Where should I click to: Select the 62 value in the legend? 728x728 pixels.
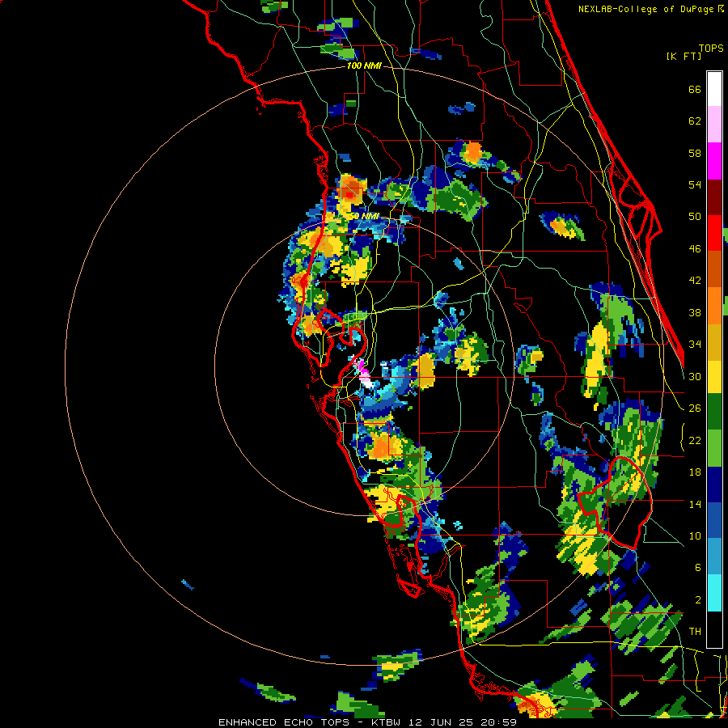(695, 121)
